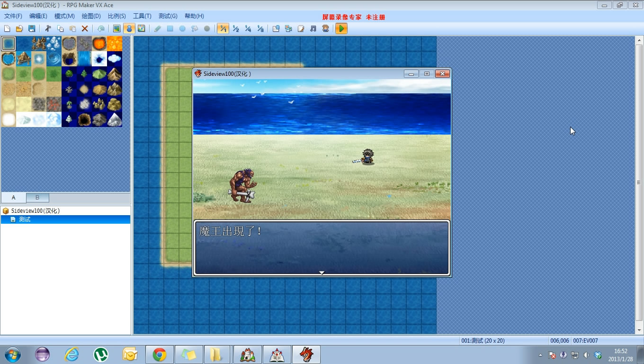Click the Delete red X icon
644x364 pixels.
click(x=85, y=28)
